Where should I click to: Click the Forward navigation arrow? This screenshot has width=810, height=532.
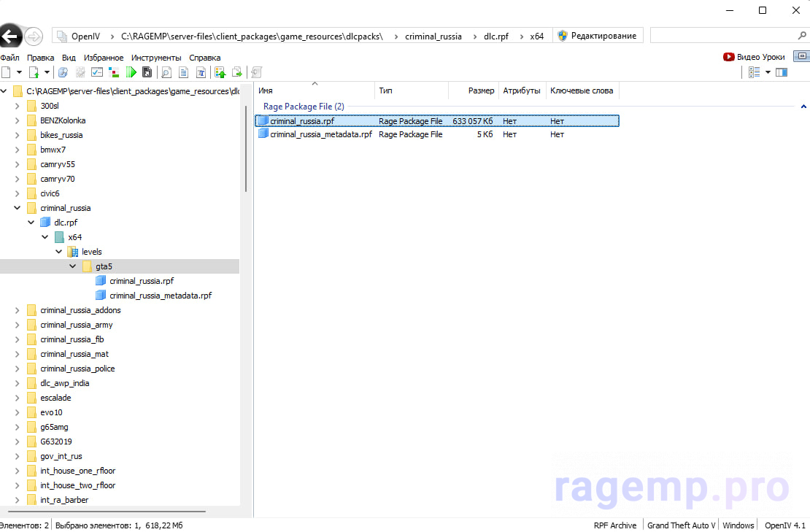point(34,36)
